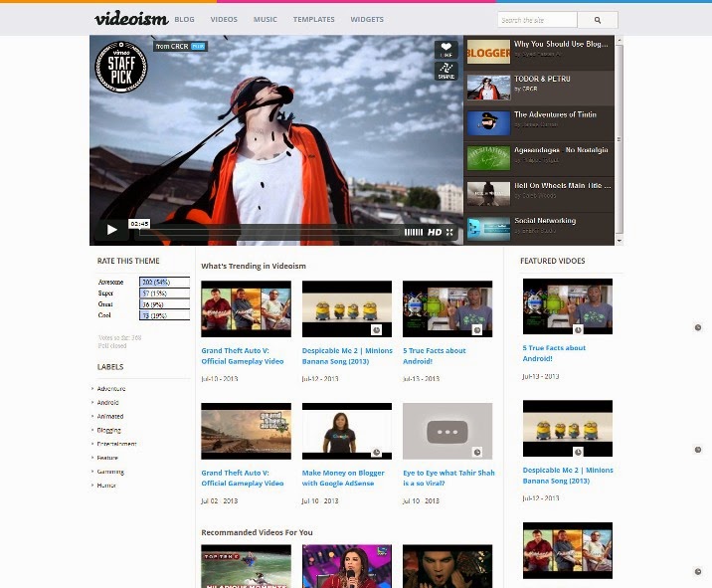The height and width of the screenshot is (588, 712).
Task: Click watch-later clock on featured Android thumbnail
Action: click(578, 330)
